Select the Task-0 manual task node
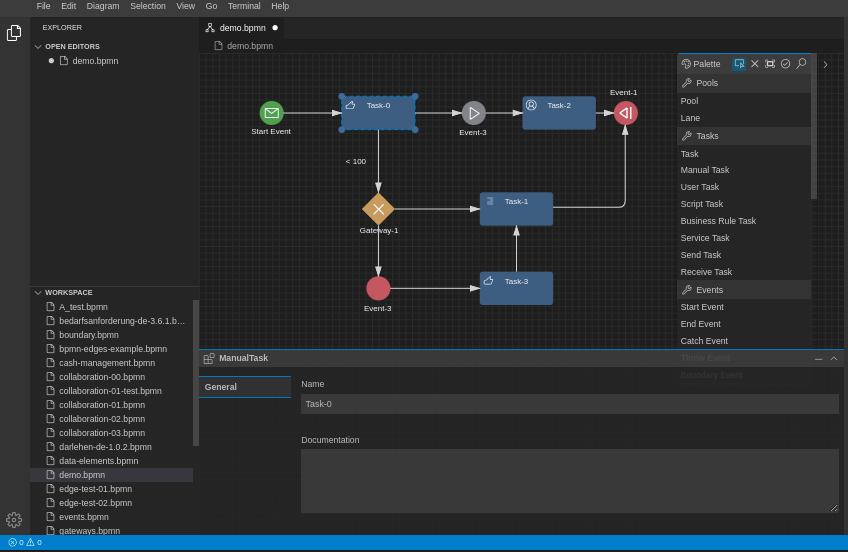This screenshot has width=848, height=552. (x=378, y=112)
